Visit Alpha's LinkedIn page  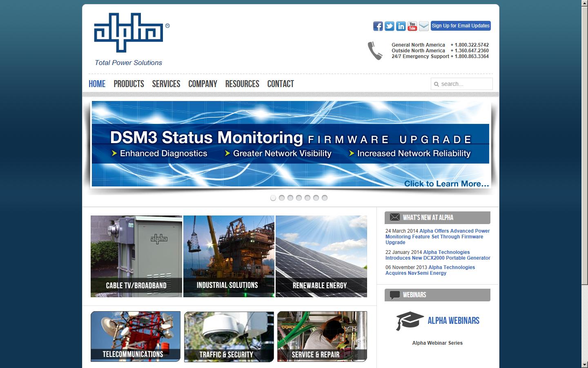[x=401, y=26]
